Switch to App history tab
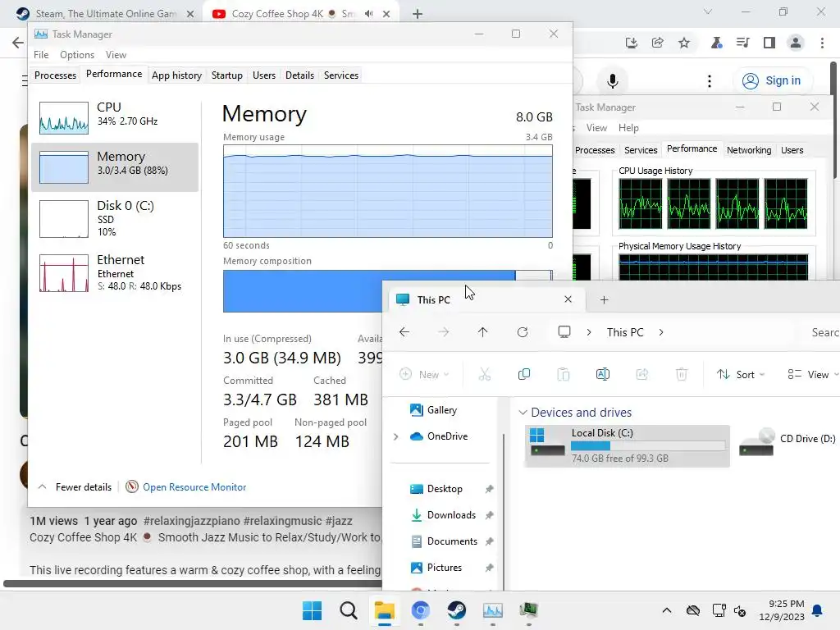 [177, 75]
